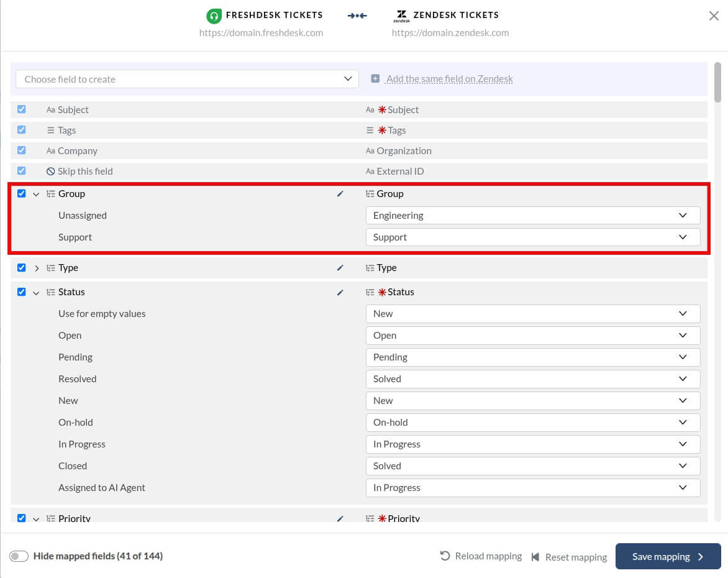Screen dimensions: 728x578
Task: Open the Engineering dropdown for Unassigned group
Action: tap(533, 216)
